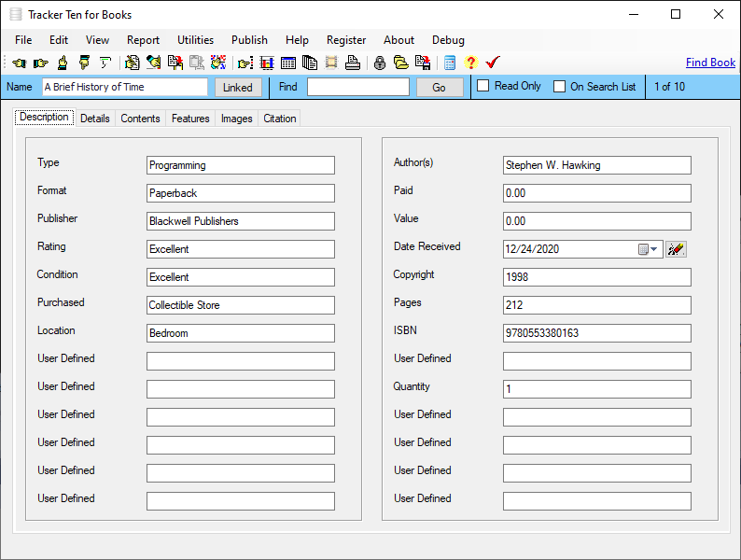Click the yellow folders icon in toolbar
The image size is (741, 560).
click(x=400, y=63)
